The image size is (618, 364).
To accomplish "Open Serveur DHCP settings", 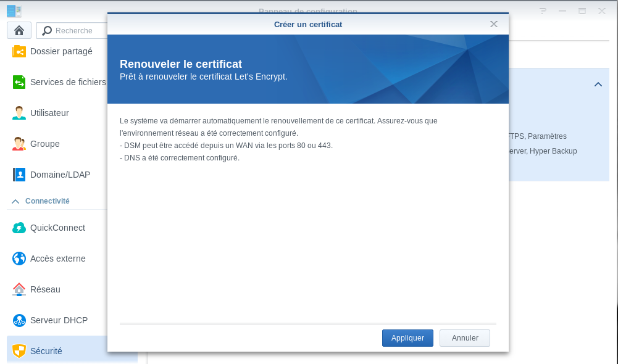I will pyautogui.click(x=59, y=320).
